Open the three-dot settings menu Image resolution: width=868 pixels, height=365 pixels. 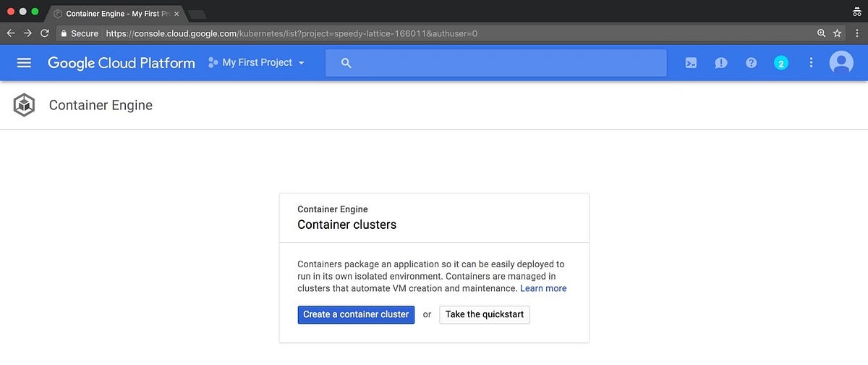[x=811, y=63]
